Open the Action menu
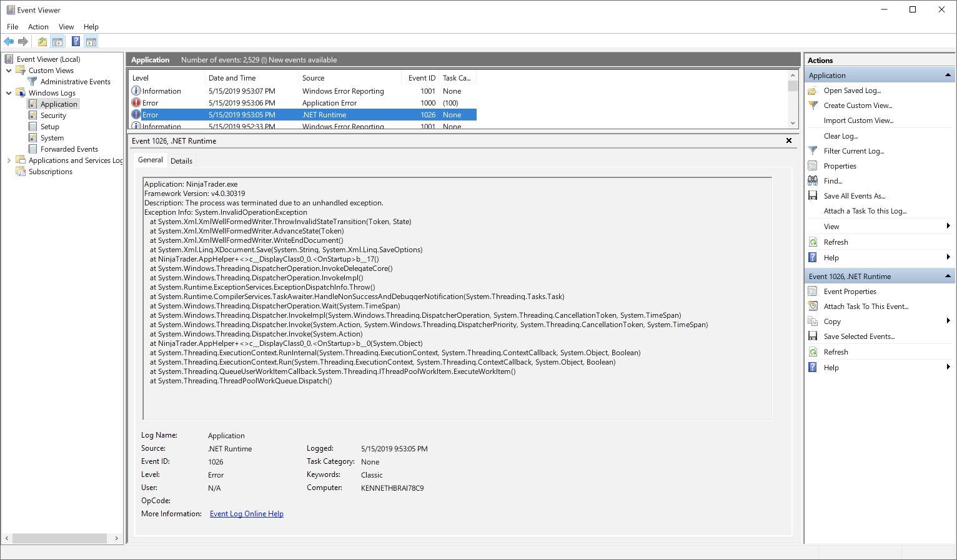Image resolution: width=957 pixels, height=560 pixels. (x=38, y=27)
